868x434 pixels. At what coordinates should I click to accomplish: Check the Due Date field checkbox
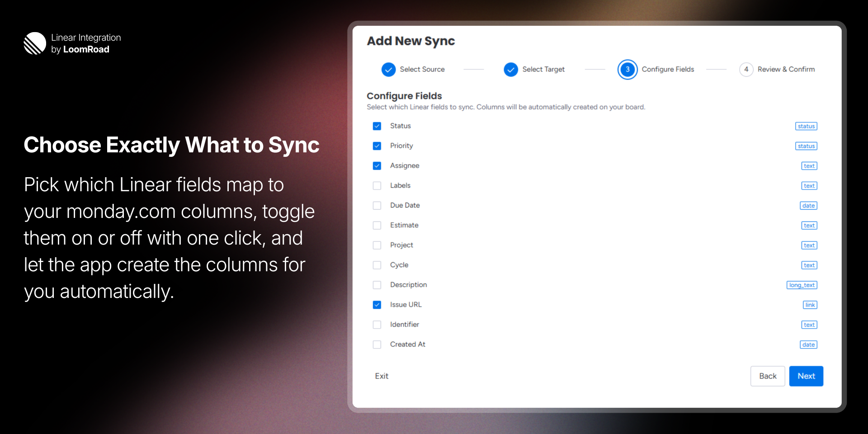pyautogui.click(x=377, y=206)
